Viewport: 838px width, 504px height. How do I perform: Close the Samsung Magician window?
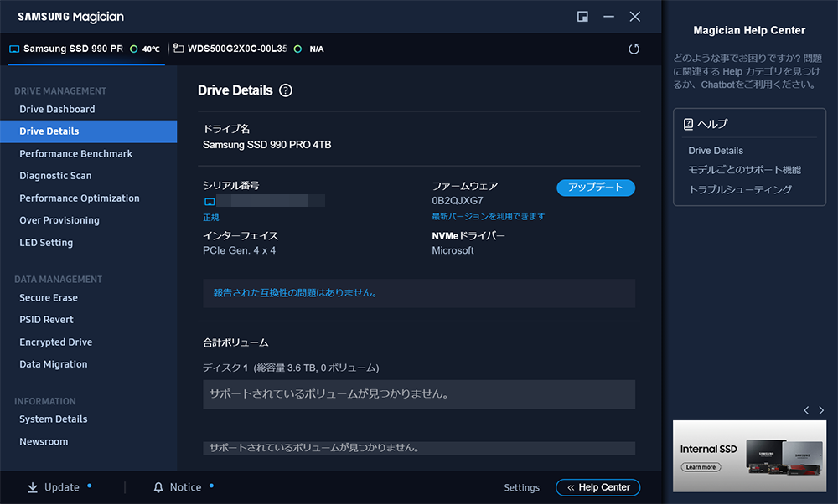pyautogui.click(x=635, y=17)
